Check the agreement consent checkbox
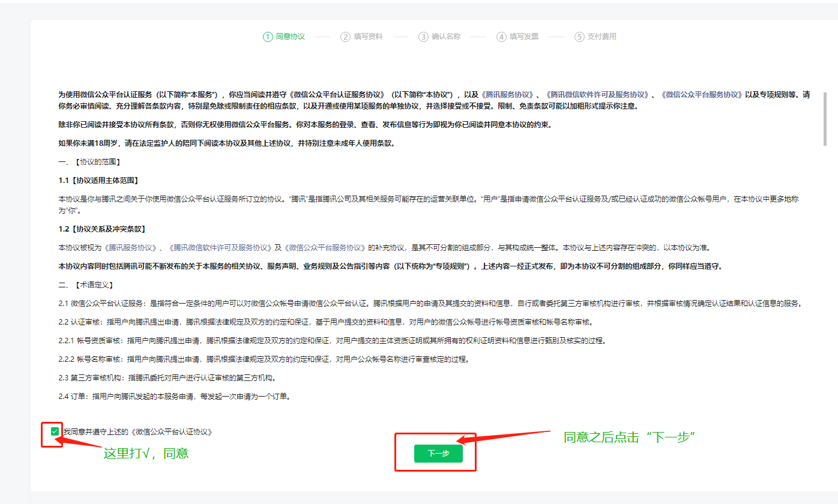This screenshot has height=504, width=838. click(55, 431)
